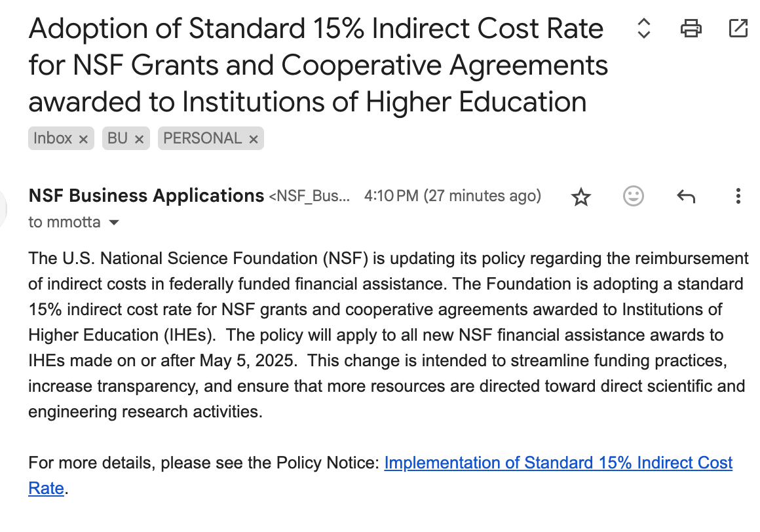This screenshot has width=760, height=532.
Task: Remove the PERSONAL label with its x
Action: (x=254, y=139)
